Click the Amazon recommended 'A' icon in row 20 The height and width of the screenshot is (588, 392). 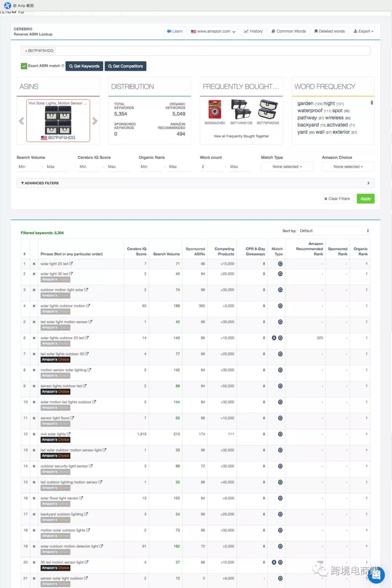click(274, 562)
